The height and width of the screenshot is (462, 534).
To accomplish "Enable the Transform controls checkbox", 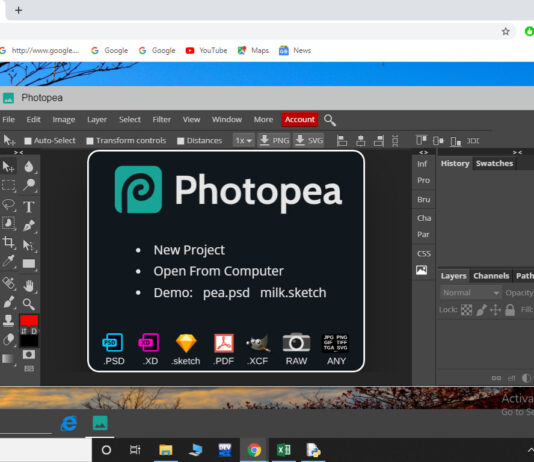I will 90,141.
